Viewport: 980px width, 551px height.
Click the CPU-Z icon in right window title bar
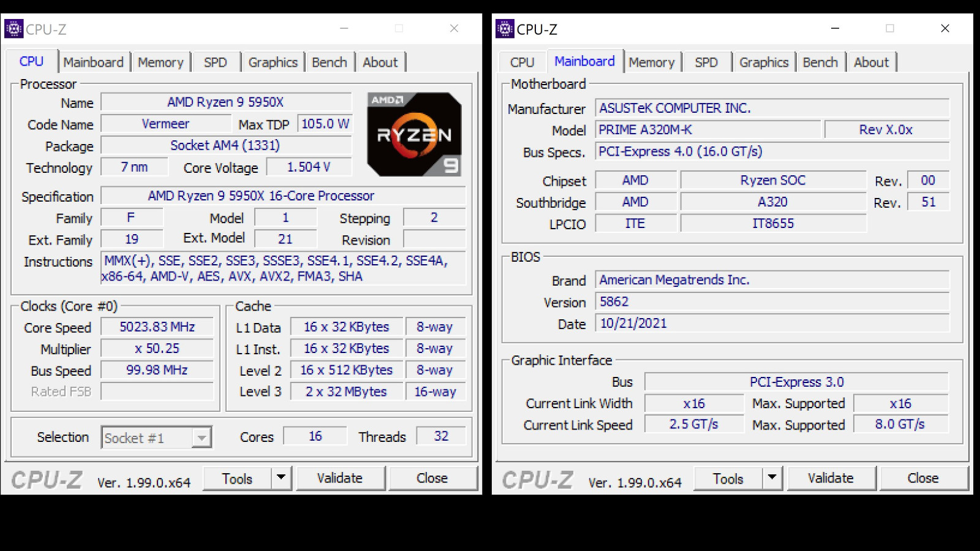point(505,29)
